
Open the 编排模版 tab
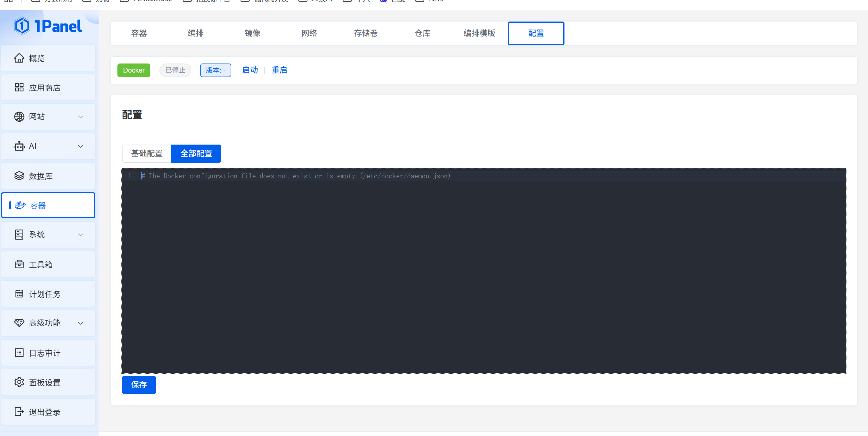(479, 33)
